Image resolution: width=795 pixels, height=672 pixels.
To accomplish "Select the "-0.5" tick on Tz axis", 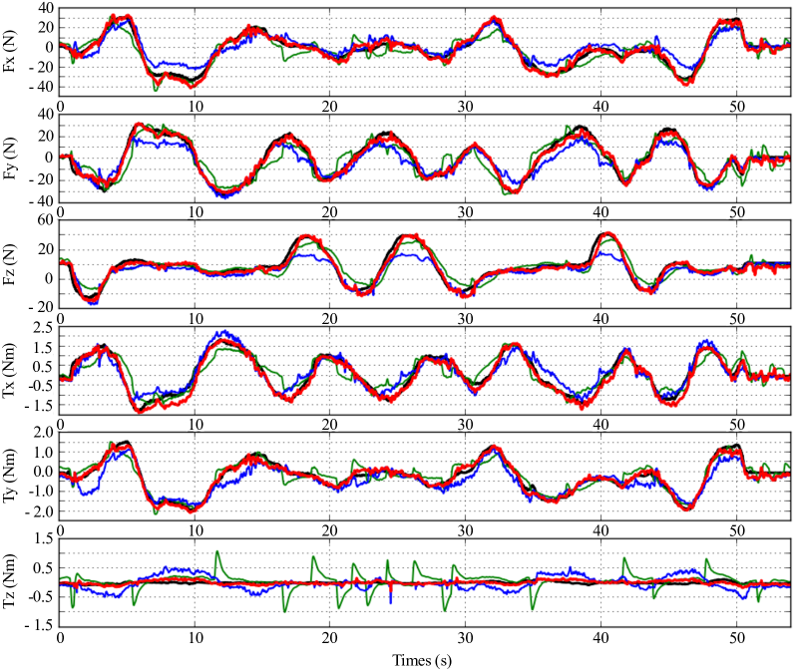I will pyautogui.click(x=41, y=596).
